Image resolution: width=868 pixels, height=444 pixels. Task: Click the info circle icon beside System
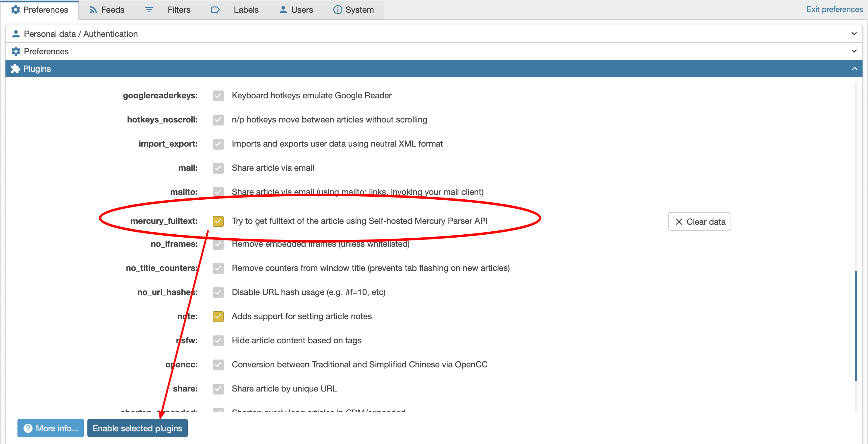[x=337, y=10]
